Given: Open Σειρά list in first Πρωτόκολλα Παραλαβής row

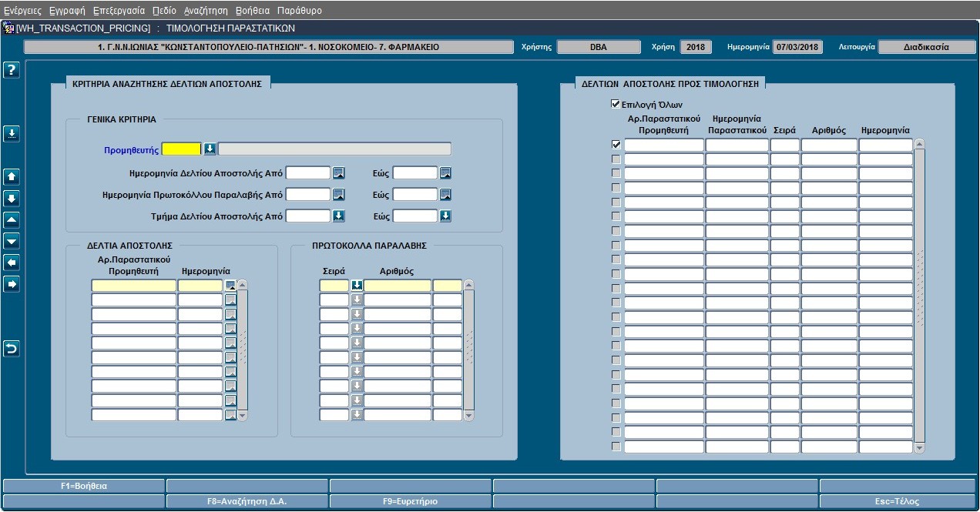Looking at the screenshot, I should click(357, 286).
